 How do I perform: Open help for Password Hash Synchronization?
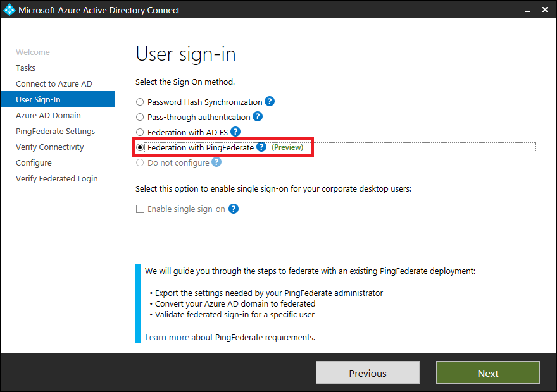point(270,102)
